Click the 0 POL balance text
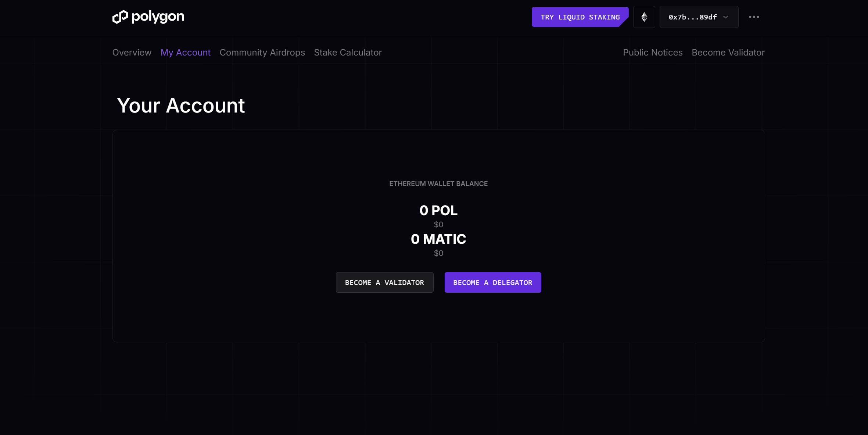This screenshot has height=435, width=868. point(438,210)
